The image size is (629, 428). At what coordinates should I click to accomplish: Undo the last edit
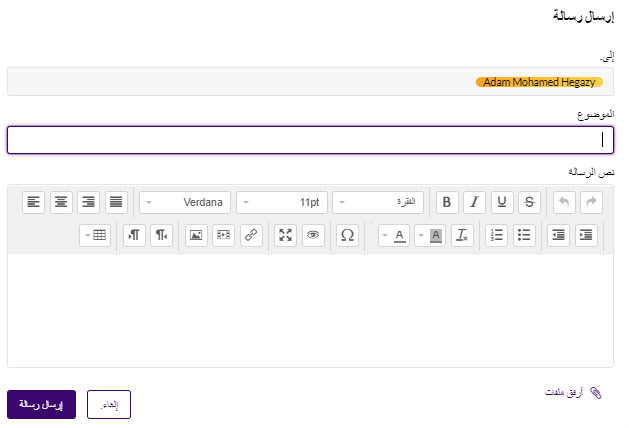click(x=564, y=202)
